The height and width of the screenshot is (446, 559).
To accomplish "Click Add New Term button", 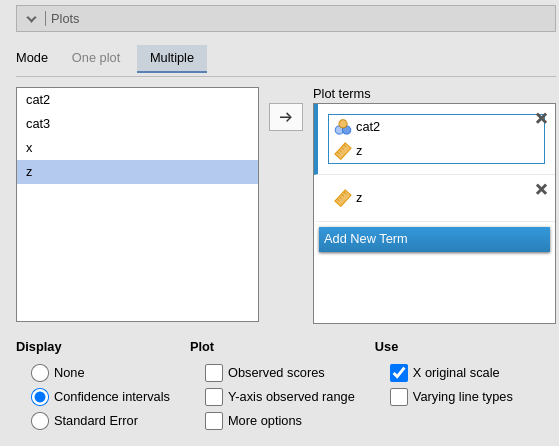I will coord(434,239).
